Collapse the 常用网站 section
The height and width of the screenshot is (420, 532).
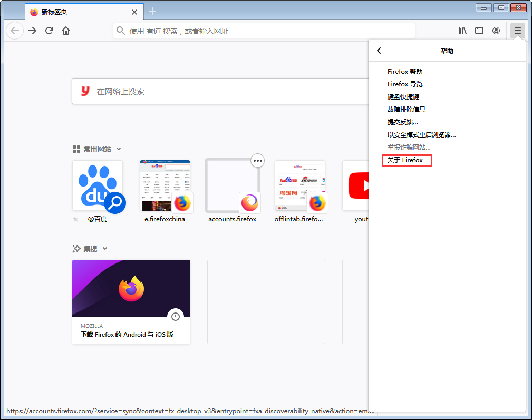pos(118,149)
